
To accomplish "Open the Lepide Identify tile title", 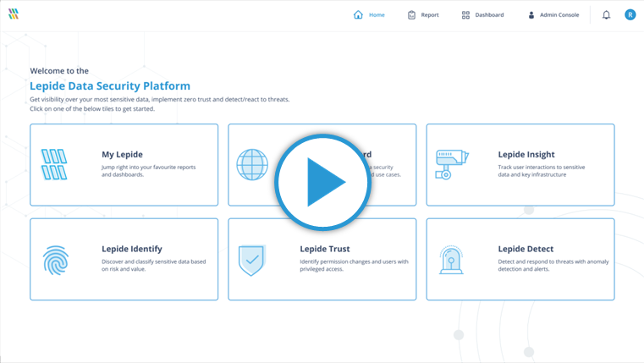I will coord(132,249).
